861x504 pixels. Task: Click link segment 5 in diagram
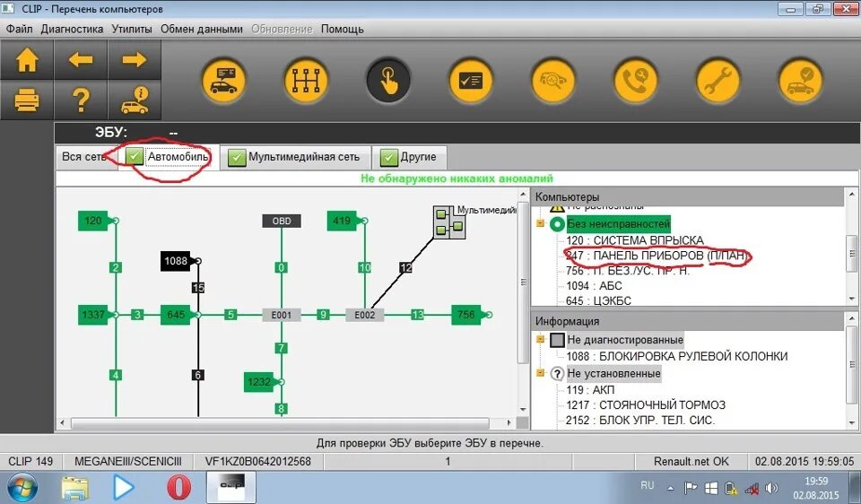coord(231,315)
